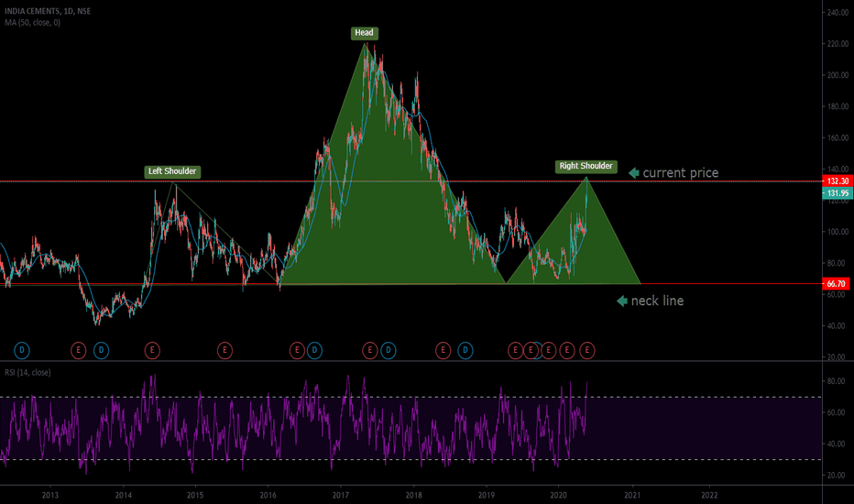Select the 2015 earnings E marker
854x504 pixels.
tap(224, 350)
